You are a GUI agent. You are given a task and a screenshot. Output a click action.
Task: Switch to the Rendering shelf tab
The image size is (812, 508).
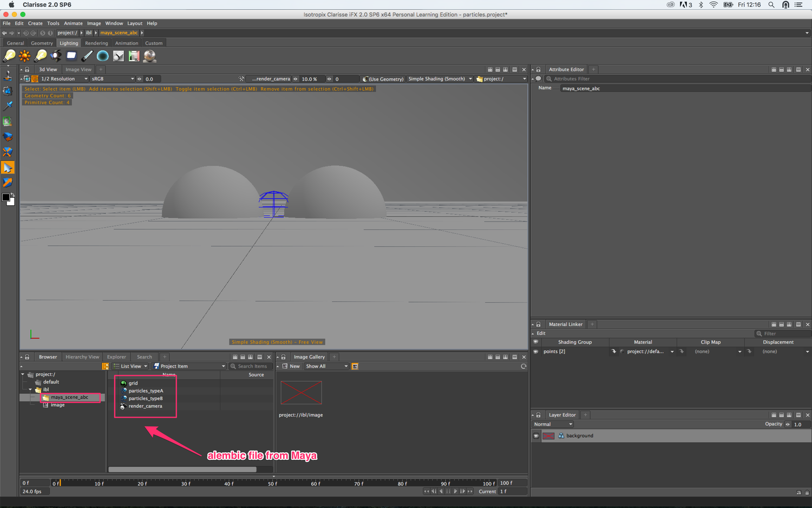tap(96, 43)
